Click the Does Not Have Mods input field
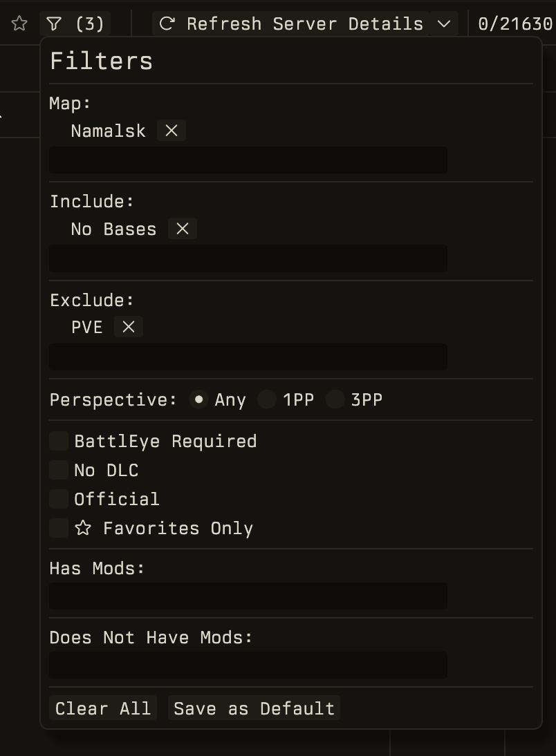The image size is (556, 756). point(248,665)
